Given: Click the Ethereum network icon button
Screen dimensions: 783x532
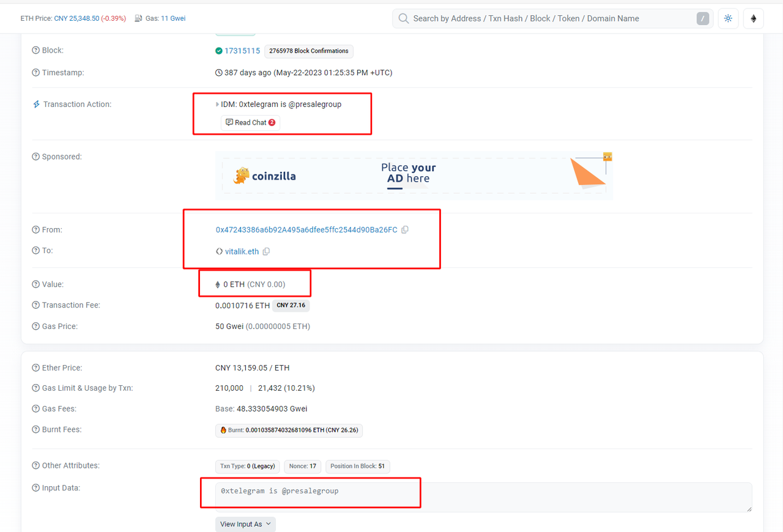Looking at the screenshot, I should [753, 18].
